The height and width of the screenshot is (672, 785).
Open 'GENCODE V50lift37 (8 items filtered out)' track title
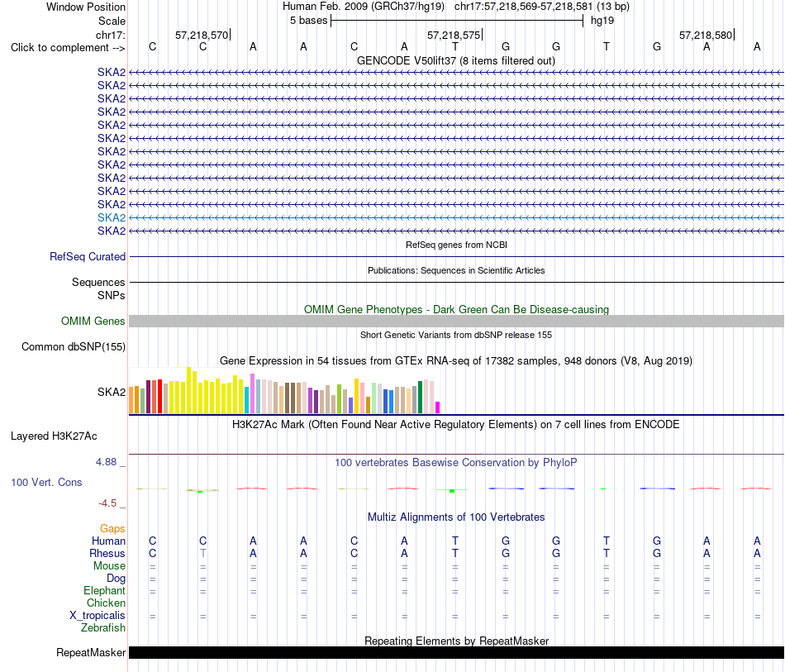pos(456,60)
